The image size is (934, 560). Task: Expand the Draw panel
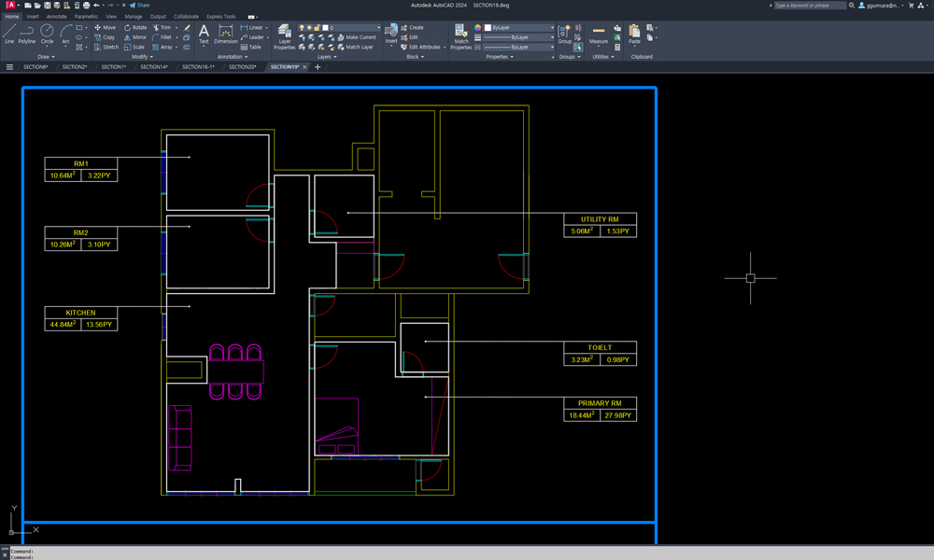point(46,57)
